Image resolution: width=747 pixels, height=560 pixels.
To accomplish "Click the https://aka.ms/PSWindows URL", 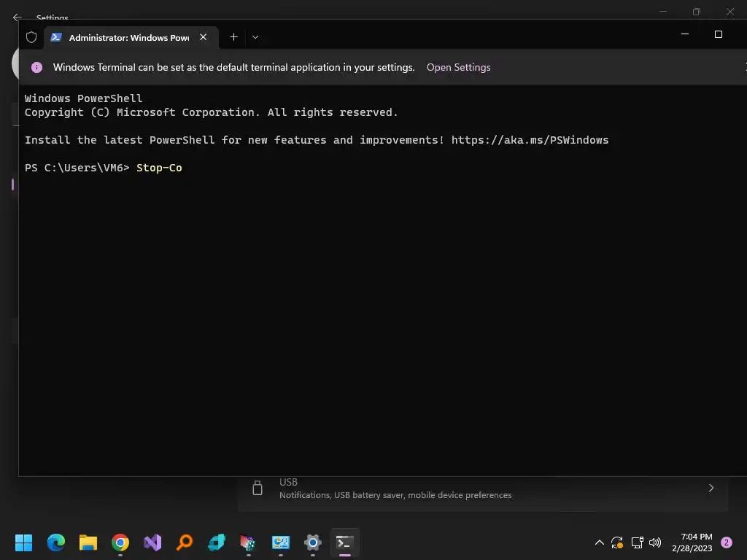I will (530, 140).
